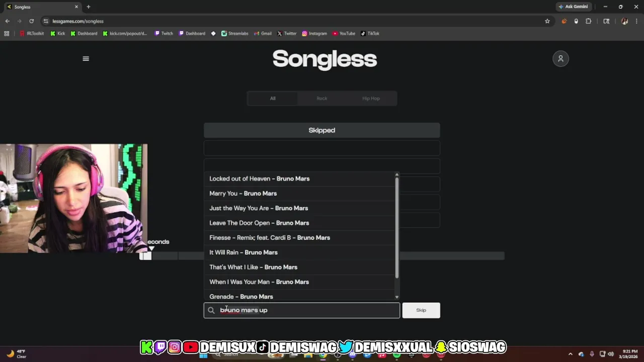The height and width of the screenshot is (362, 644).
Task: Choose Finesse - Remix feat. Cardi B suggestion
Action: (299, 238)
